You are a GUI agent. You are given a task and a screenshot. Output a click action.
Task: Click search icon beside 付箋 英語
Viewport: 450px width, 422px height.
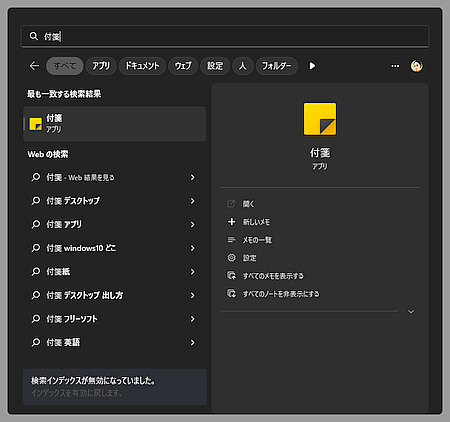pos(36,342)
